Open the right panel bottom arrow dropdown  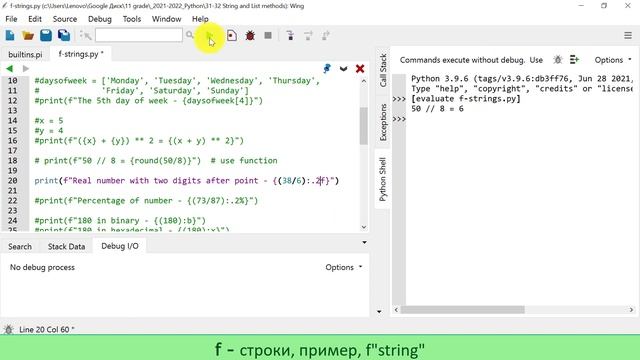[x=379, y=311]
